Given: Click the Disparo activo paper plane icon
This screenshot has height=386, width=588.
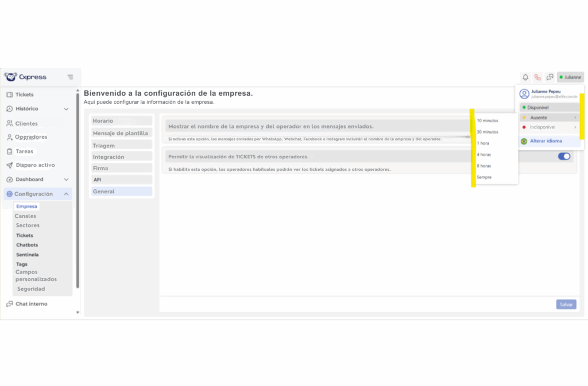Looking at the screenshot, I should coord(10,165).
